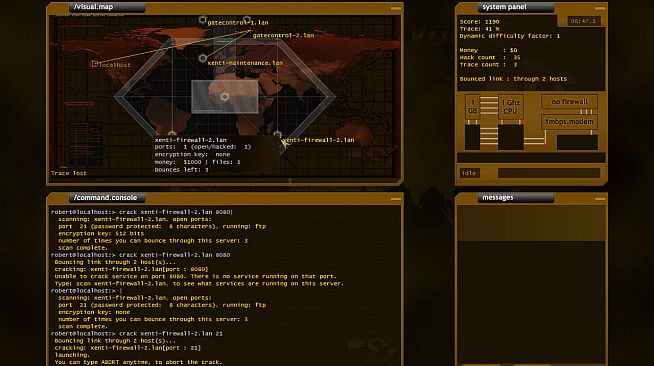Click console line 'encryption key: none'

tap(94, 312)
